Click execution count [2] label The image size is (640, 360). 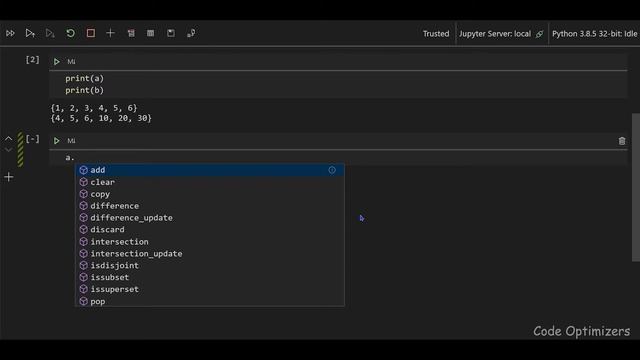(33, 60)
